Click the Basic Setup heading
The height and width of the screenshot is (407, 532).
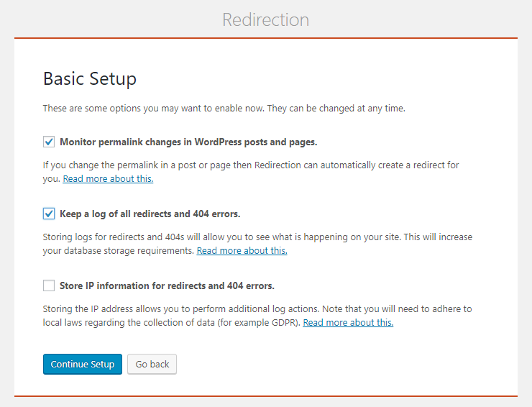[x=90, y=78]
